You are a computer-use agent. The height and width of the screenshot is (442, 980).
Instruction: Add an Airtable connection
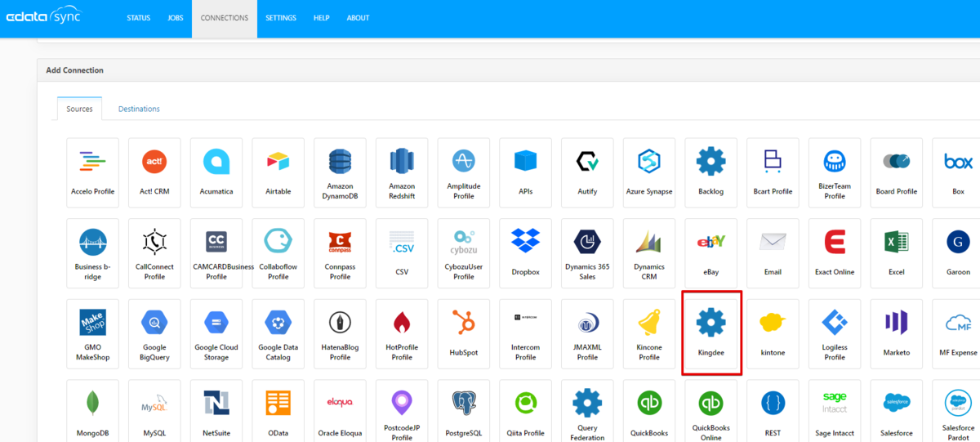pos(278,172)
